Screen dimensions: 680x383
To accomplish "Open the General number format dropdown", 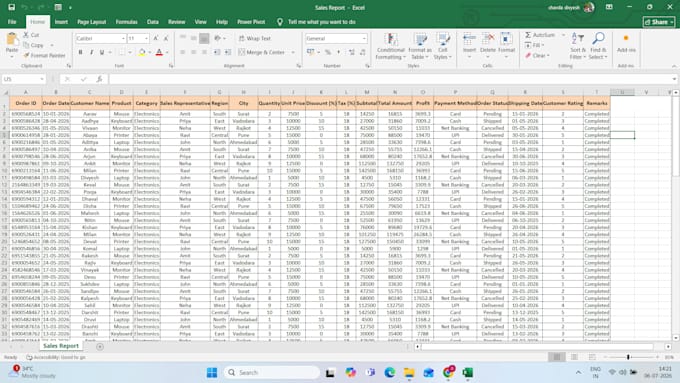I will pos(364,39).
